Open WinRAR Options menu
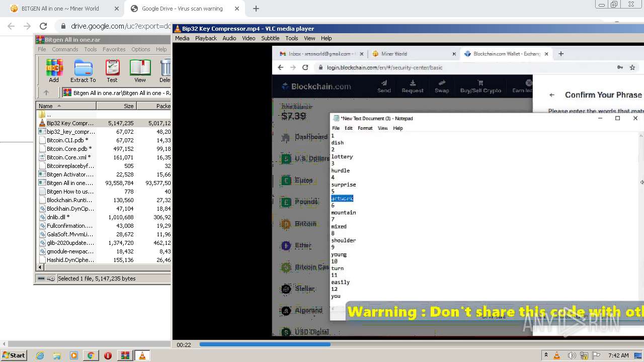This screenshot has width=644, height=362. pyautogui.click(x=141, y=49)
